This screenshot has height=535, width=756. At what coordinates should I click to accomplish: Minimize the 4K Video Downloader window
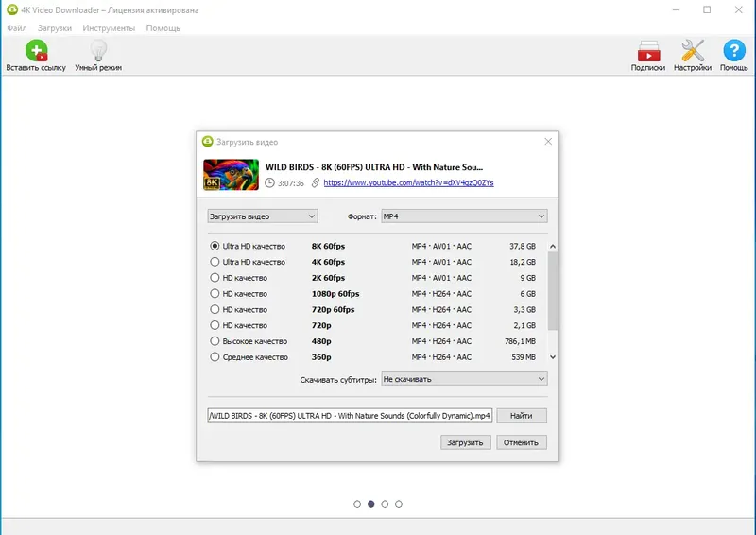[x=676, y=9]
